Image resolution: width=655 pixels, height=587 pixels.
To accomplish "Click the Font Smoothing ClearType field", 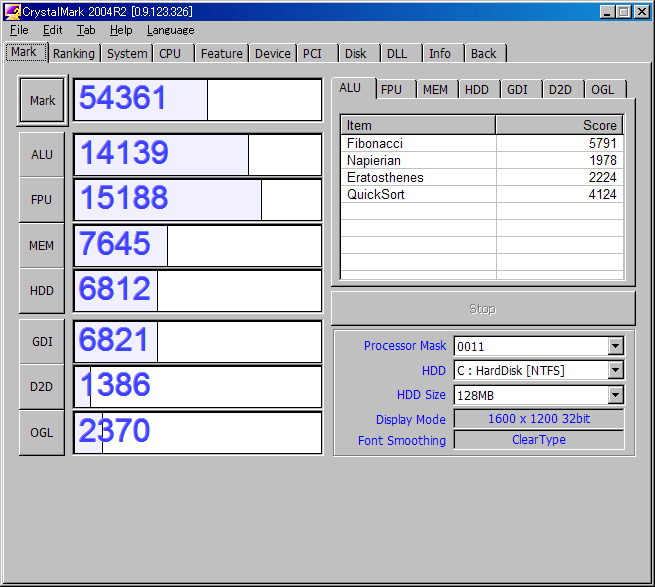I will coord(539,440).
